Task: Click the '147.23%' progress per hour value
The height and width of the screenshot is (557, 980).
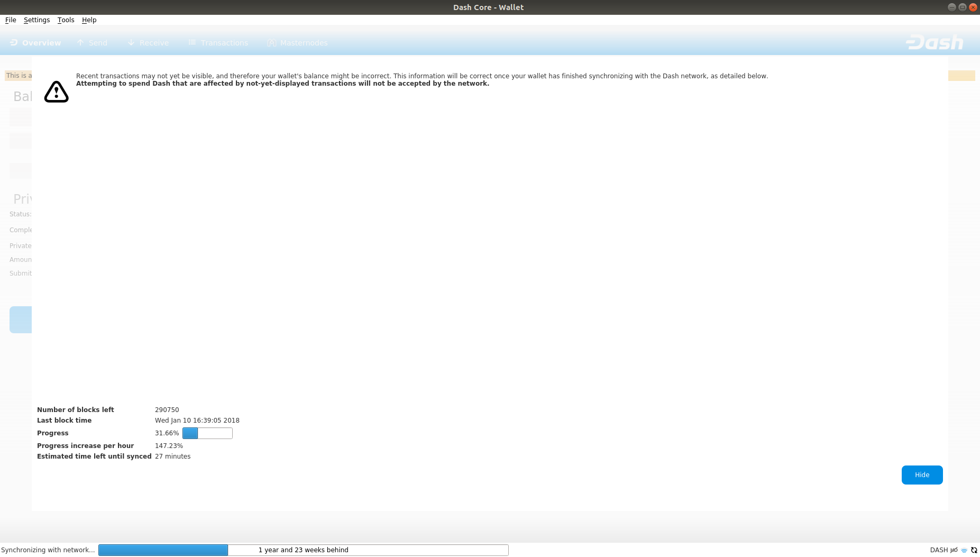Action: [x=169, y=446]
